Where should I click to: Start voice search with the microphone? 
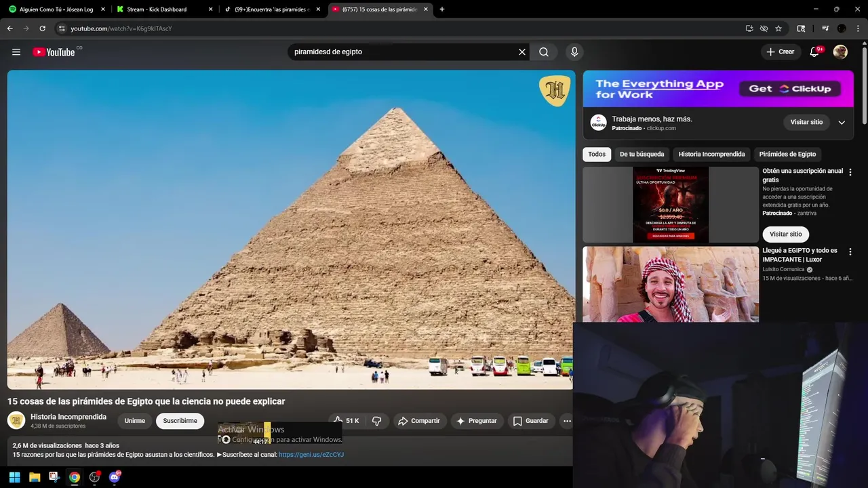click(x=574, y=52)
